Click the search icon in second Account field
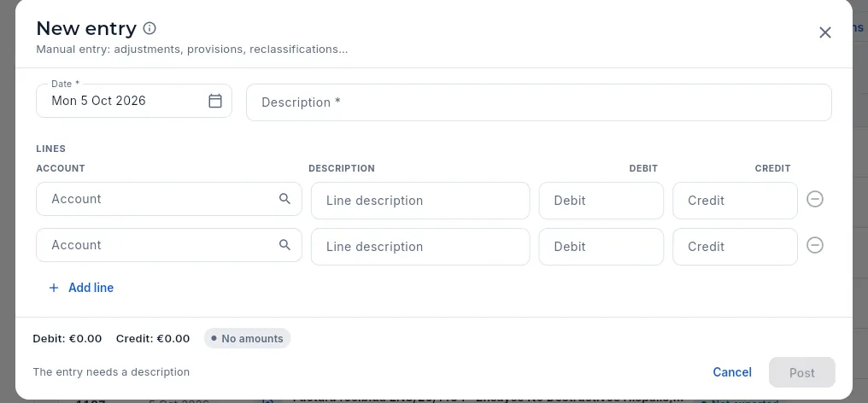 tap(284, 245)
